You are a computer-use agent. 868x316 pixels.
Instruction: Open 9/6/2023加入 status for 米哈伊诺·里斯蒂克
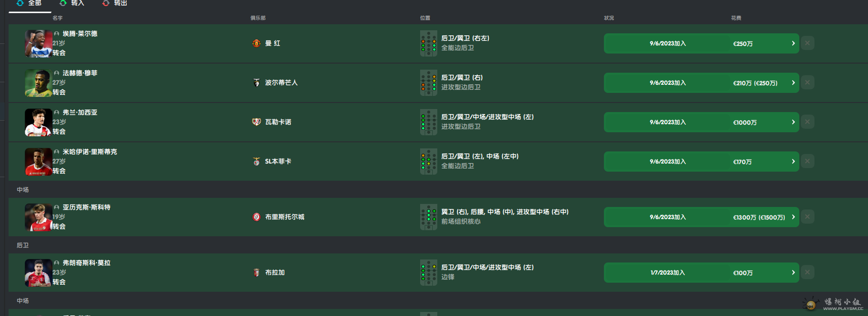point(668,162)
